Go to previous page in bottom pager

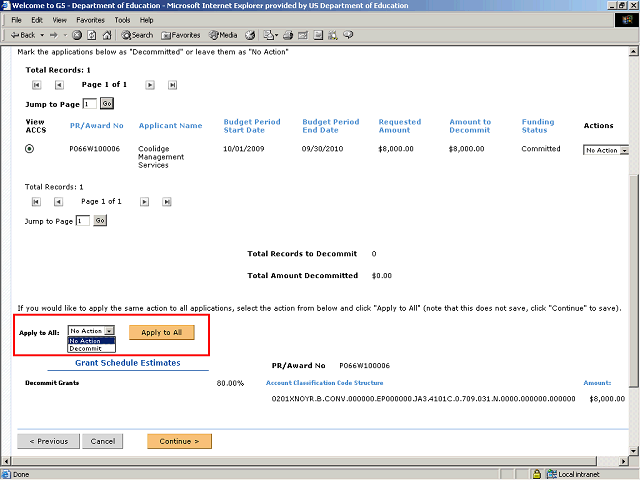(58, 202)
